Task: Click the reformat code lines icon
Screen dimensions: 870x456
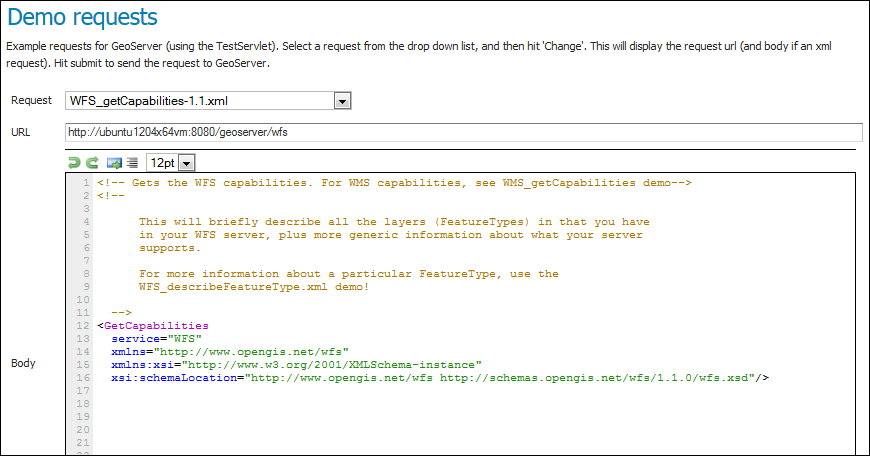Action: coord(132,163)
